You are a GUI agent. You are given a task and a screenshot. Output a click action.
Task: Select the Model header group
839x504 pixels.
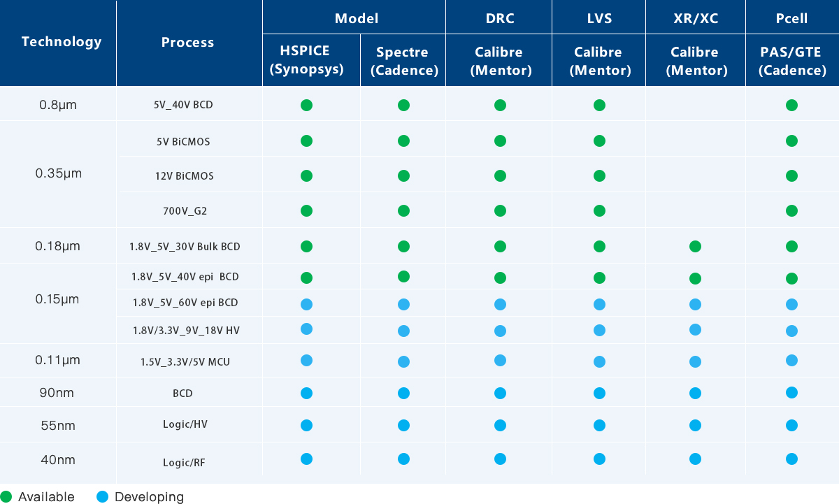coord(357,18)
